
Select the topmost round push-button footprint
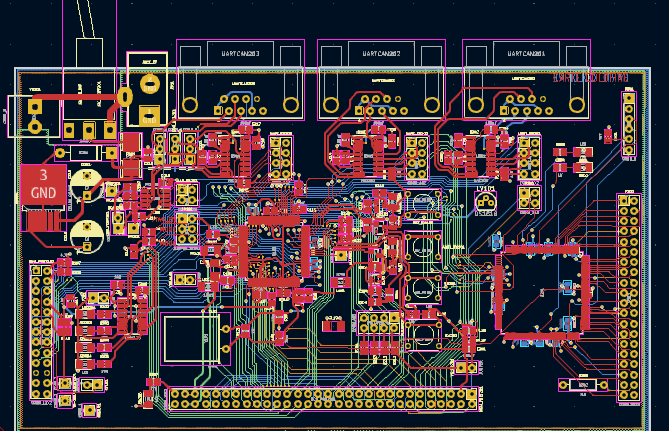click(x=423, y=204)
